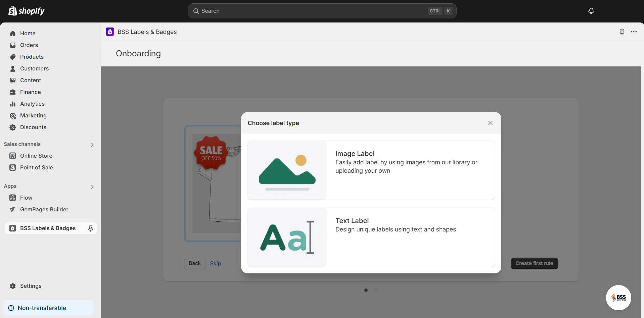Open Products from the sidebar
The image size is (644, 318).
[x=32, y=57]
